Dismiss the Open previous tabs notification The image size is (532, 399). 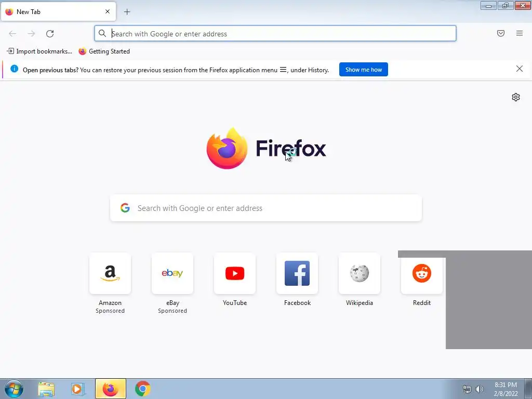[519, 69]
